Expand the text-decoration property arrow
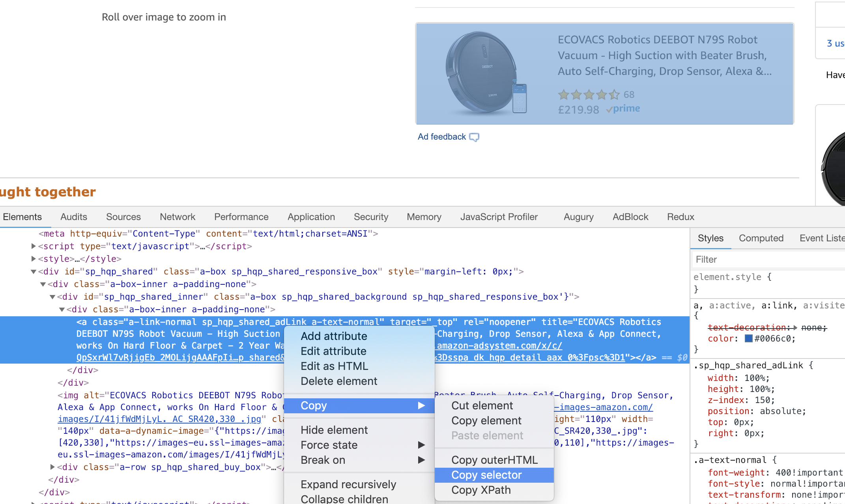845x504 pixels. 795,328
